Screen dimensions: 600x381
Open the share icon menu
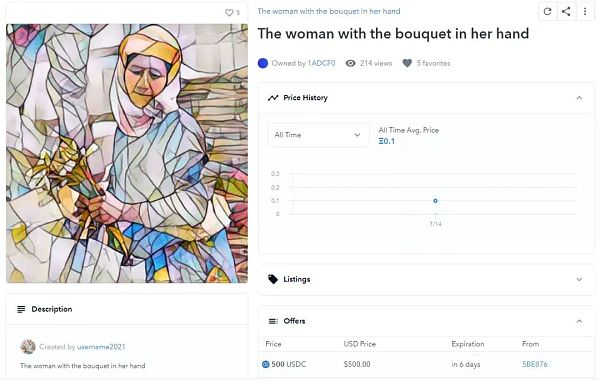coord(566,11)
